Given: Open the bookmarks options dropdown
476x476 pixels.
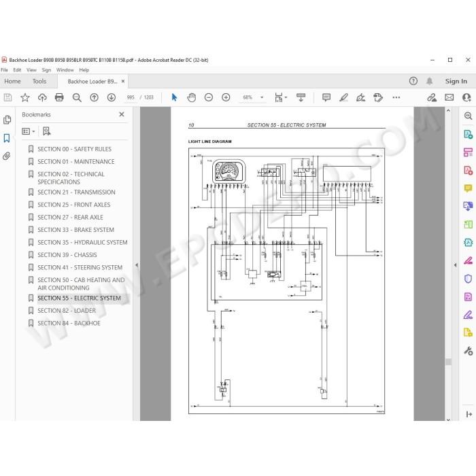Looking at the screenshot, I should 29,131.
